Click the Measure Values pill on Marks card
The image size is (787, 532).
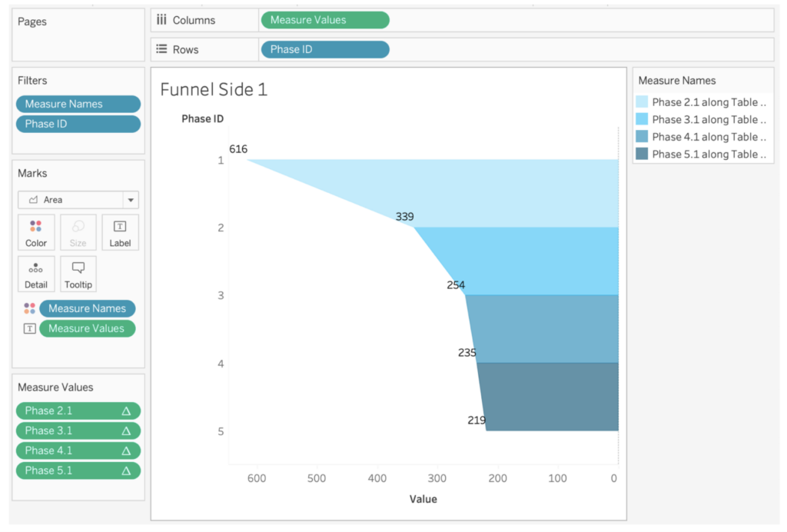coord(87,328)
